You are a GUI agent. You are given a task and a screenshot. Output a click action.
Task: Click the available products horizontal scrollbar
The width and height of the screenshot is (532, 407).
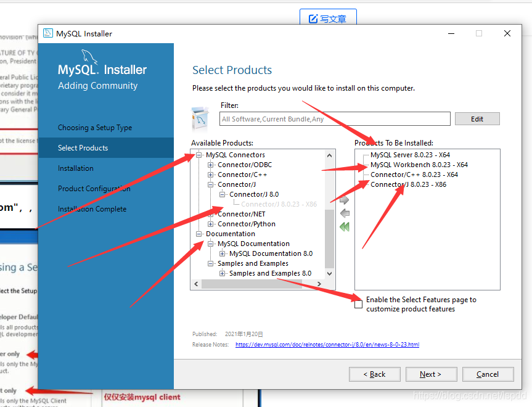(x=252, y=284)
